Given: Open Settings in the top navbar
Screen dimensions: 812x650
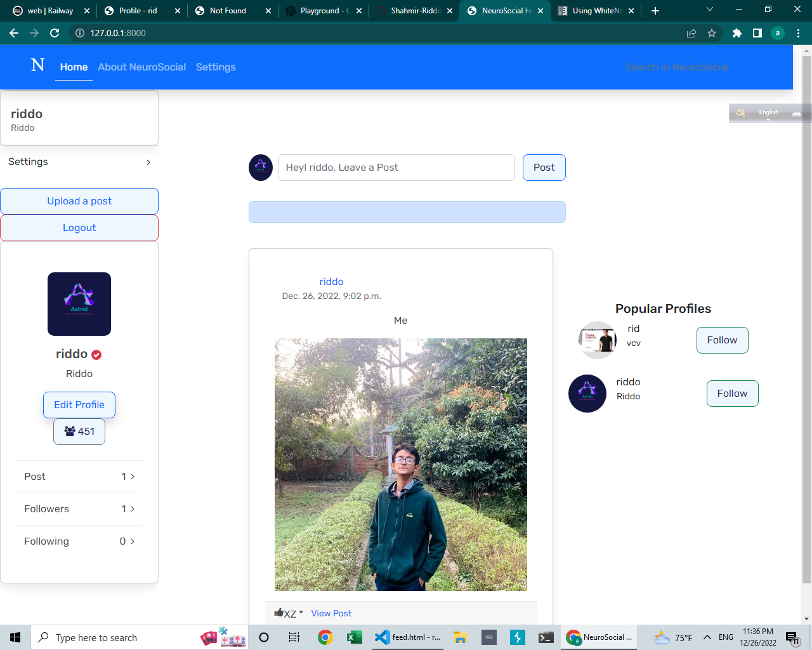Looking at the screenshot, I should tap(216, 67).
